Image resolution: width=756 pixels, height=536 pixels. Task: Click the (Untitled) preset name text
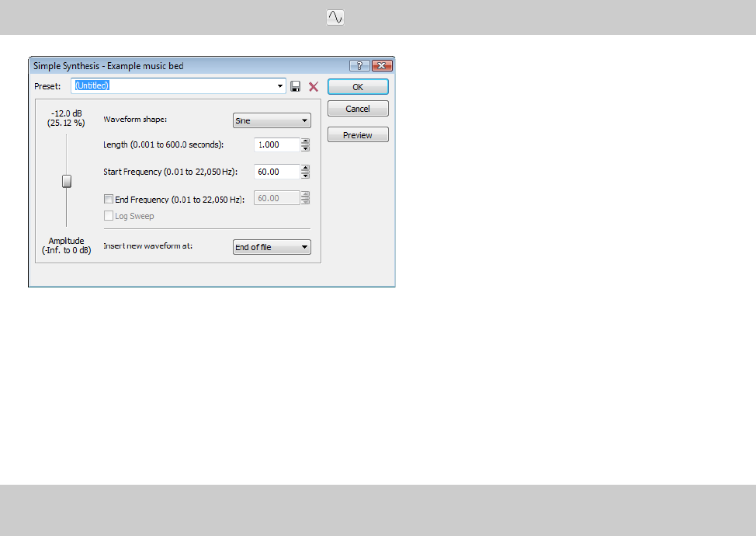tap(92, 85)
